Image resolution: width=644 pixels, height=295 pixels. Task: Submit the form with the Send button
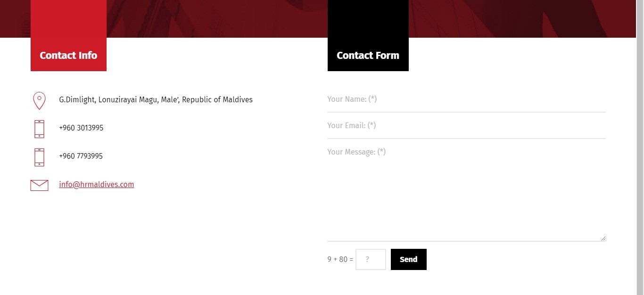(x=409, y=260)
